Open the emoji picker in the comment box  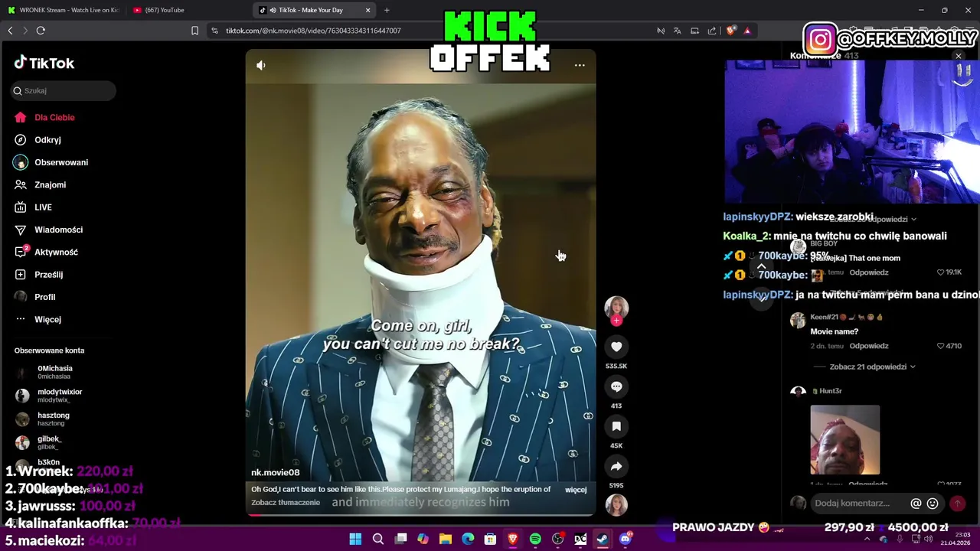pos(933,504)
